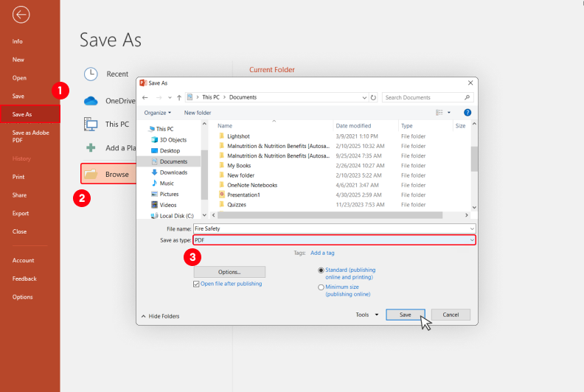The width and height of the screenshot is (584, 392).
Task: Click the Videos folder icon
Action: point(154,205)
